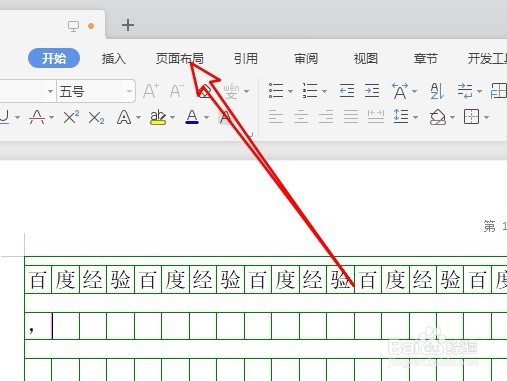
Task: Decrease font size with A- icon
Action: point(177,91)
